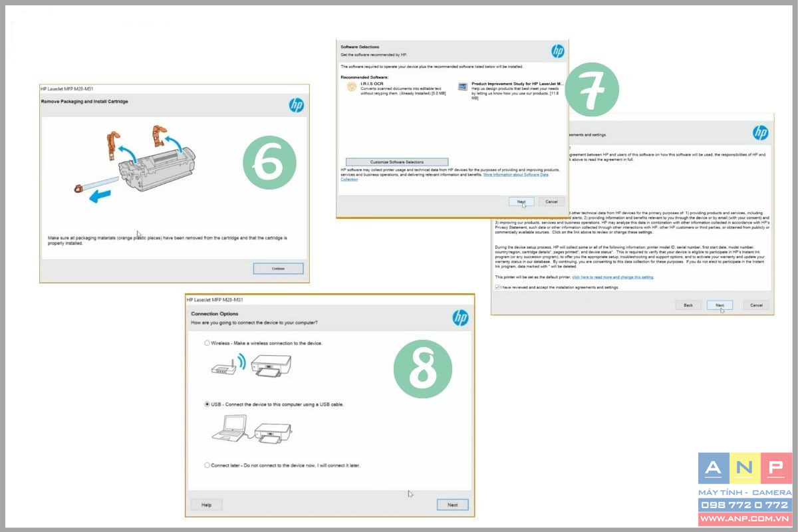Choose the USB connection radio button

(x=207, y=404)
